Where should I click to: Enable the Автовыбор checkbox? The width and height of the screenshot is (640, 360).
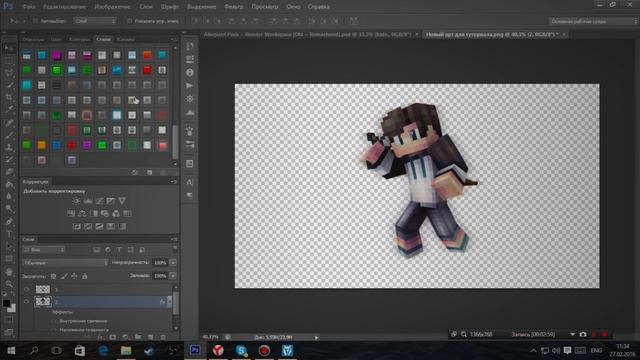(36, 21)
